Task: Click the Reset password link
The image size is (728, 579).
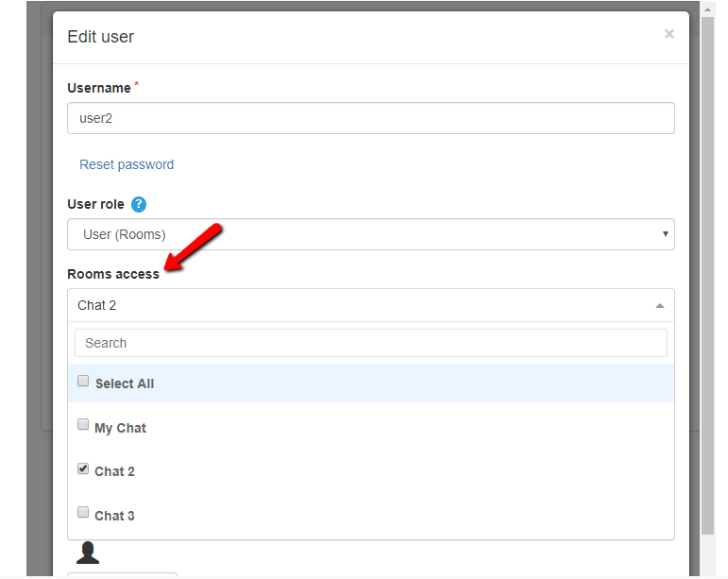Action: [127, 164]
